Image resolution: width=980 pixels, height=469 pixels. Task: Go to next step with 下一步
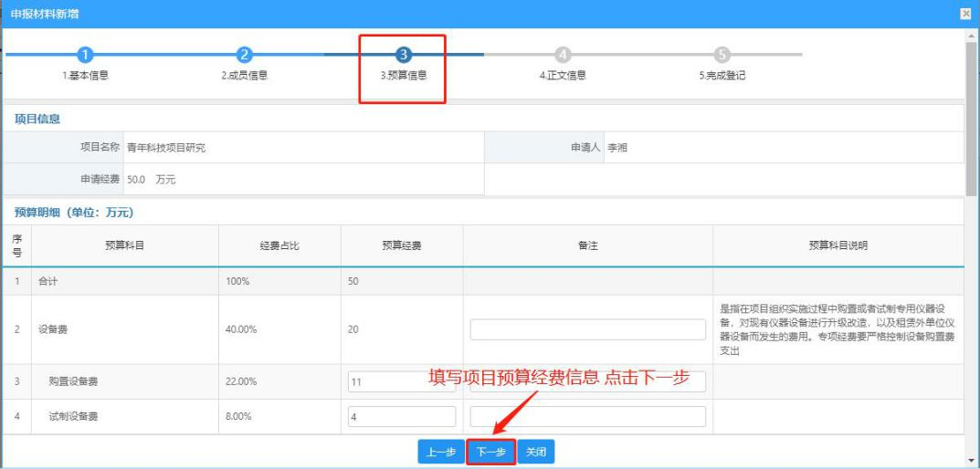[x=490, y=452]
